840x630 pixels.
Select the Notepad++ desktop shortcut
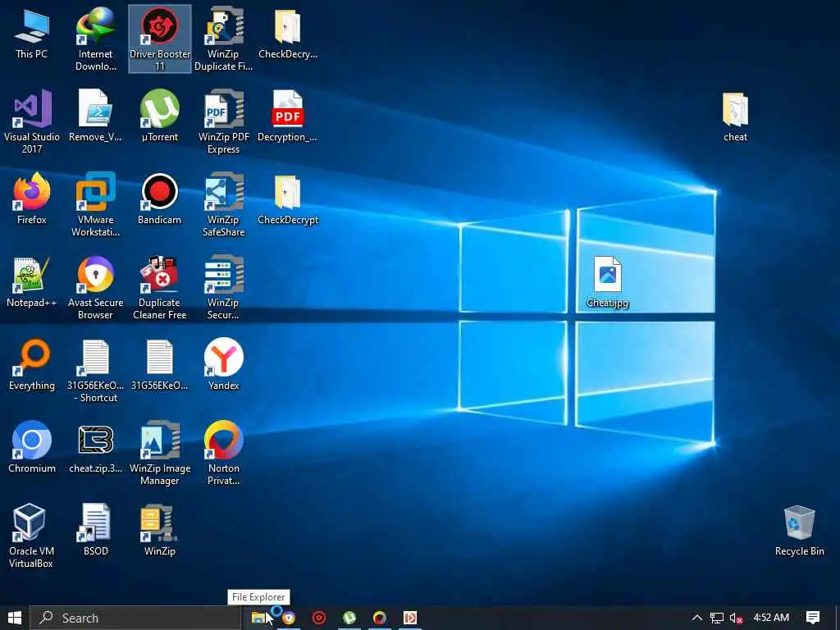(x=32, y=282)
